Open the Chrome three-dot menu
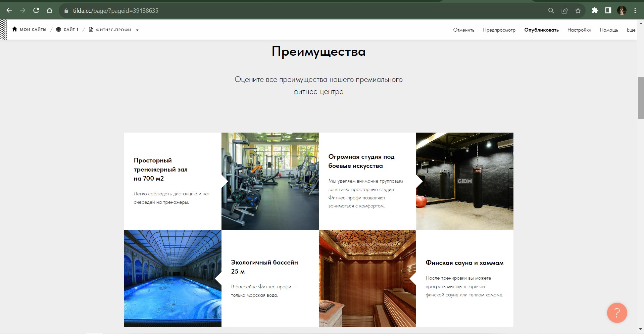The height and width of the screenshot is (334, 644). (x=635, y=10)
